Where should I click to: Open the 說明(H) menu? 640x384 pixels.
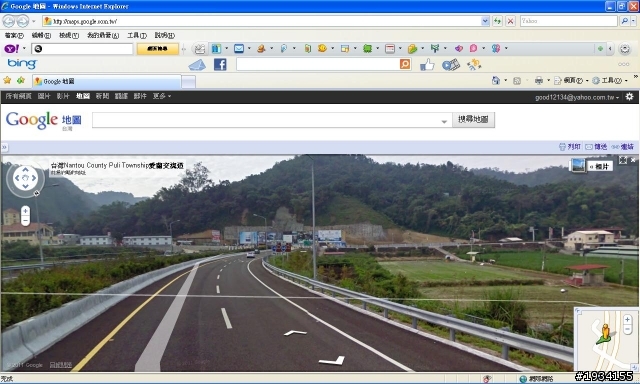(164, 36)
